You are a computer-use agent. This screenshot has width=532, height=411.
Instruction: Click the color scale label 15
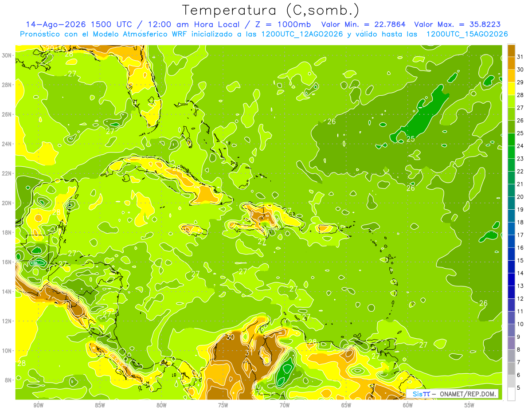coord(520,260)
